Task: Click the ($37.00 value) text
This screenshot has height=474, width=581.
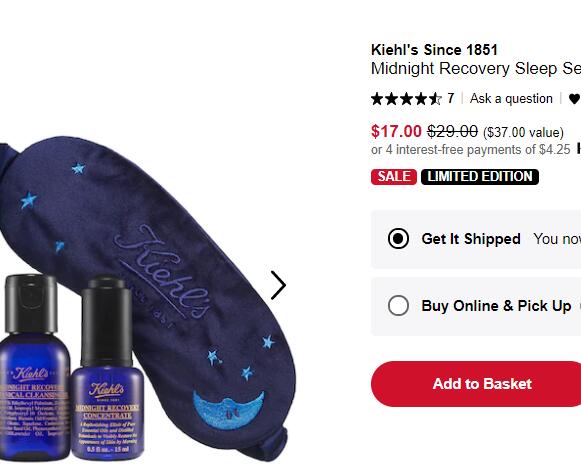Action: click(523, 132)
